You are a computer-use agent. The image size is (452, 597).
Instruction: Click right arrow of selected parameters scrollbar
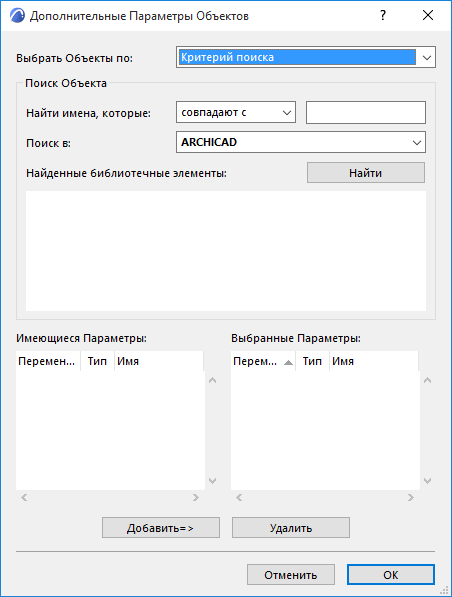[x=410, y=497]
